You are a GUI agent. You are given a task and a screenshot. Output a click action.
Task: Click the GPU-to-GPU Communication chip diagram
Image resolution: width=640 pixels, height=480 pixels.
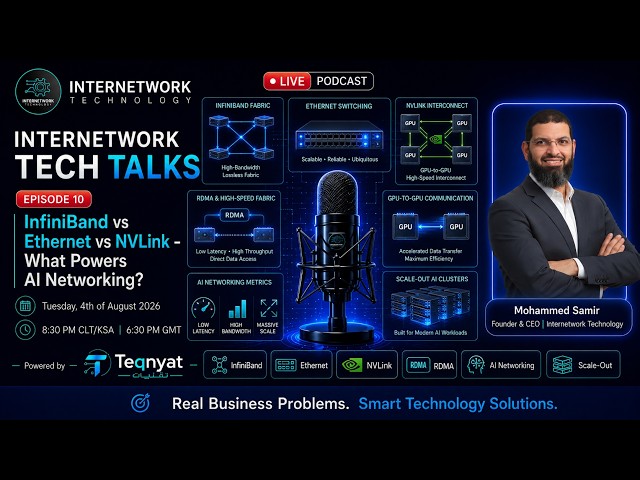tap(431, 226)
